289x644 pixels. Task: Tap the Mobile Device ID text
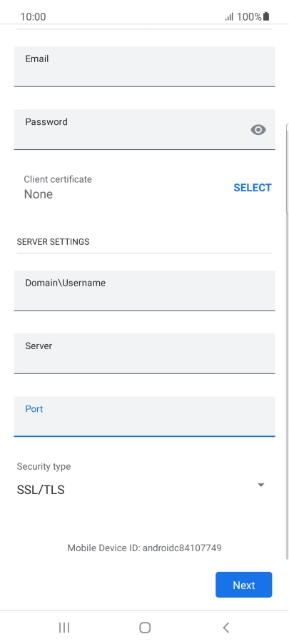coord(144,548)
